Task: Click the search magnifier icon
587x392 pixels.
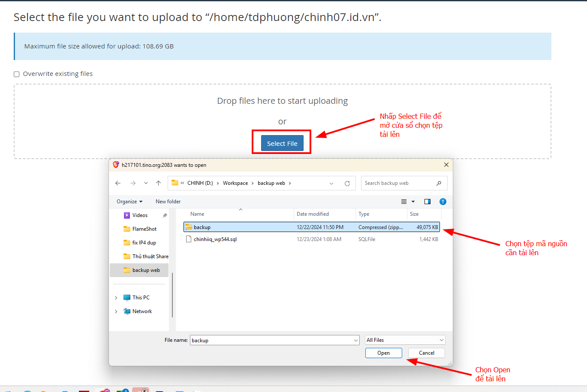Action: [439, 183]
